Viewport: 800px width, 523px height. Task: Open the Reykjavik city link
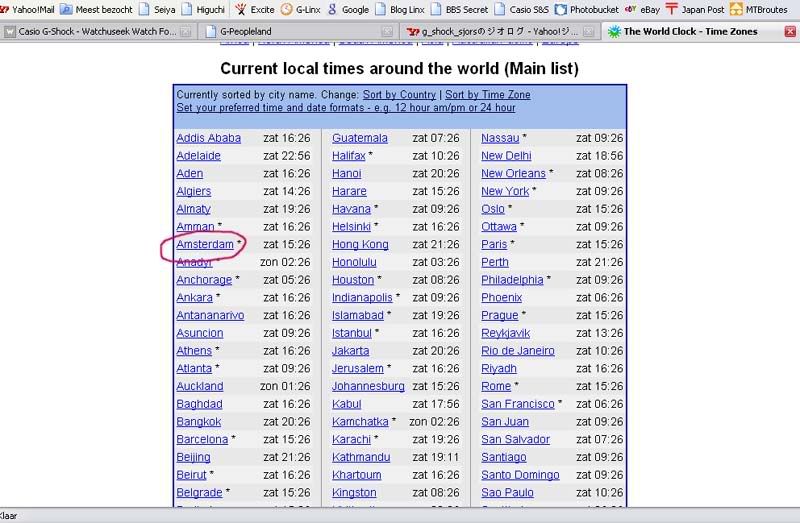506,333
